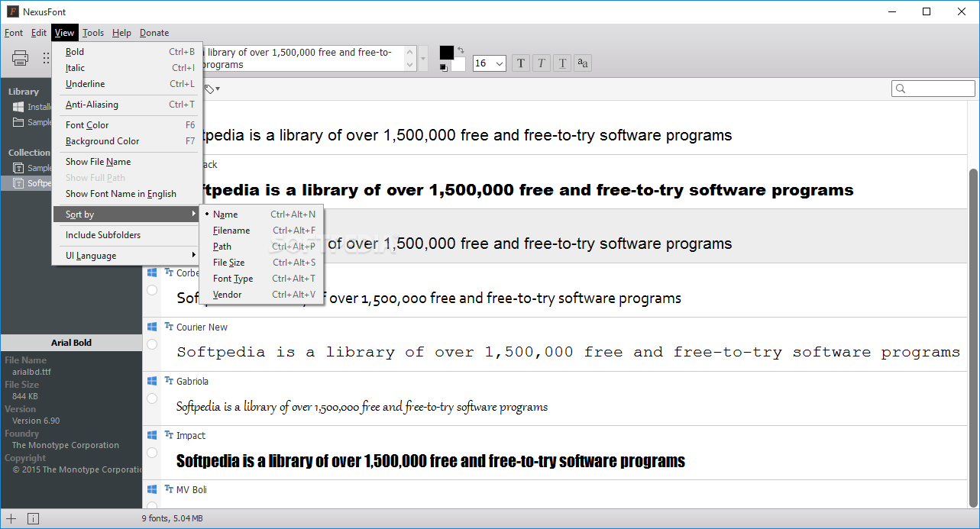Image resolution: width=980 pixels, height=529 pixels.
Task: Click the search input field
Action: [x=933, y=89]
